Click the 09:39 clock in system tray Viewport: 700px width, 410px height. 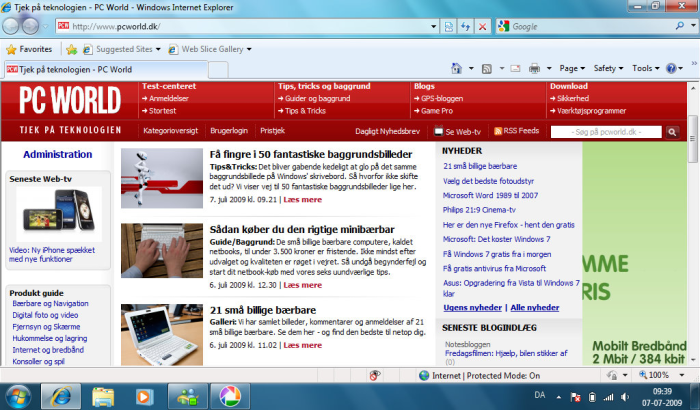pyautogui.click(x=662, y=392)
